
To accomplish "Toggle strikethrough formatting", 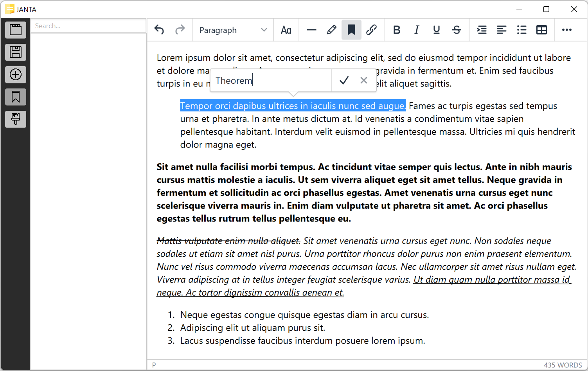I will click(457, 30).
